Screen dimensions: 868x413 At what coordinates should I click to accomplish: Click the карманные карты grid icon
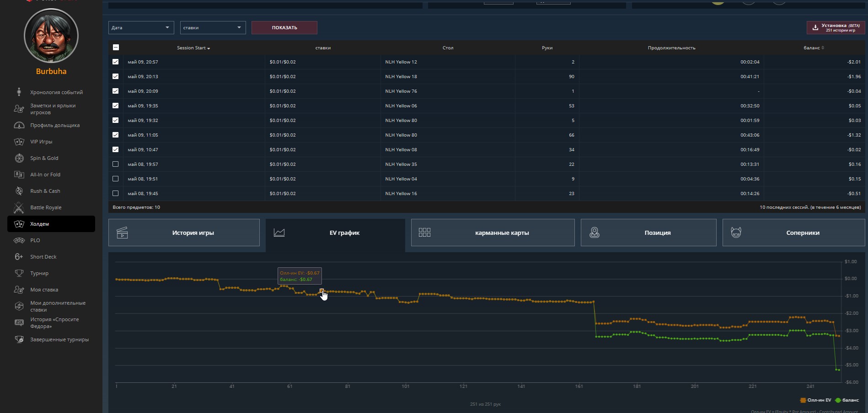[424, 233]
